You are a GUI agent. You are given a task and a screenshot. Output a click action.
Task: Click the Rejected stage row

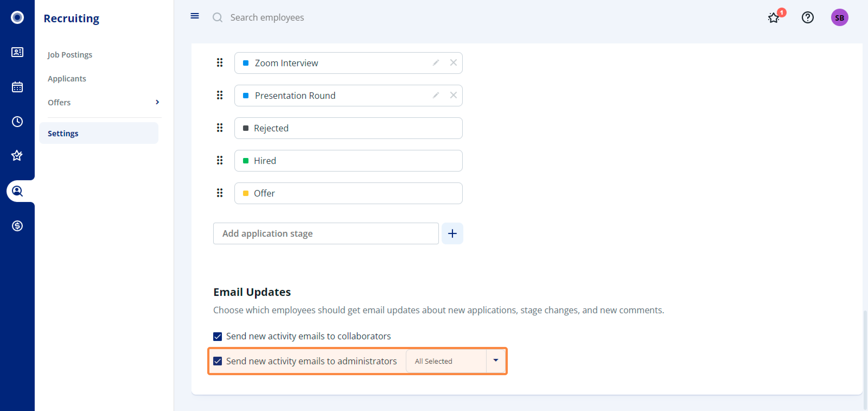click(348, 128)
